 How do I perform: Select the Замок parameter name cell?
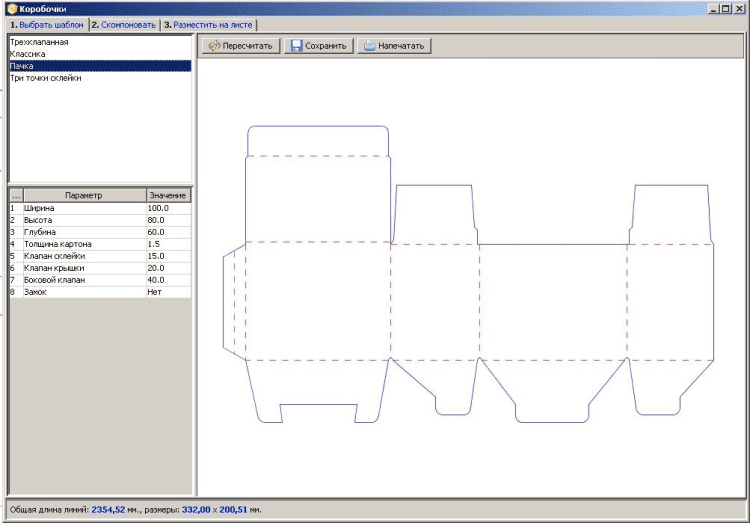click(x=84, y=292)
